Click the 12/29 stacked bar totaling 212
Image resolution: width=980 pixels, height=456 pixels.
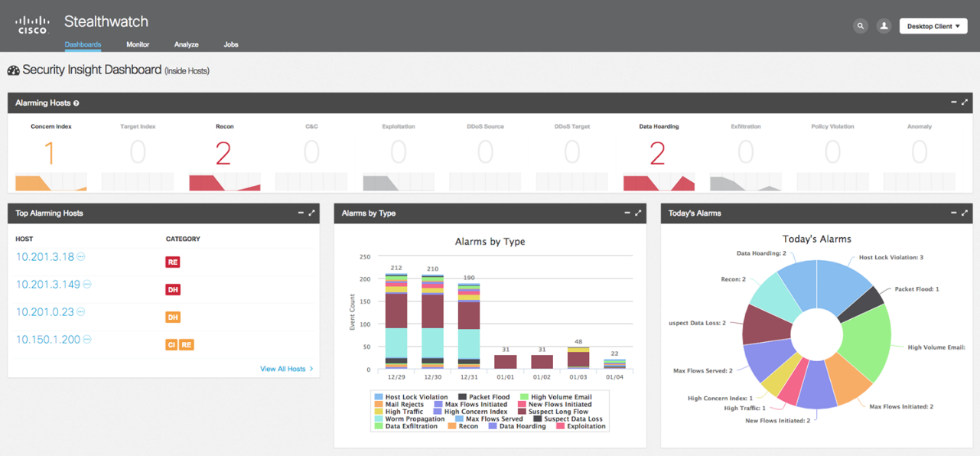(396, 321)
